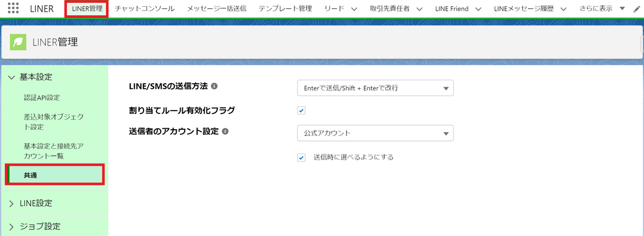The height and width of the screenshot is (236, 644).
Task: Open the チャットコンソール tab
Action: [145, 8]
